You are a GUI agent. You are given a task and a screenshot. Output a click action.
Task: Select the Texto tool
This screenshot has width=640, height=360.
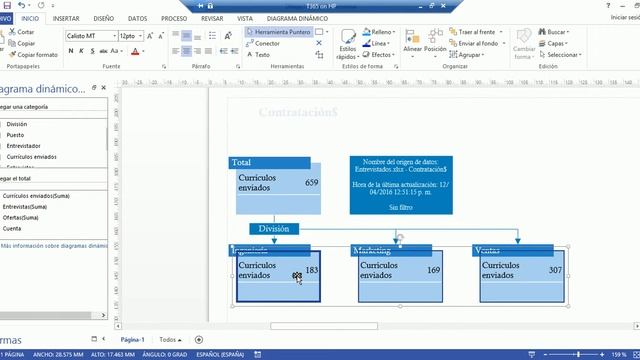coord(258,55)
